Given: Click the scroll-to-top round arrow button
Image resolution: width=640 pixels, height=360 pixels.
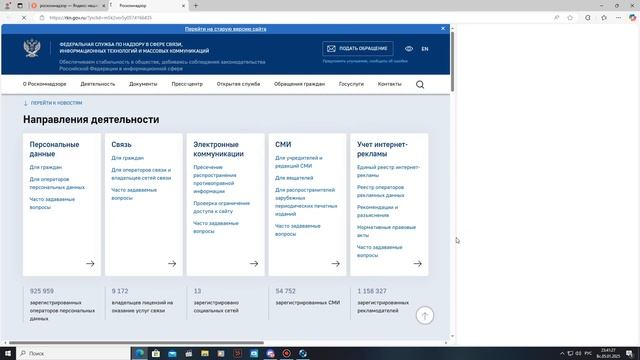Looking at the screenshot, I should [424, 316].
